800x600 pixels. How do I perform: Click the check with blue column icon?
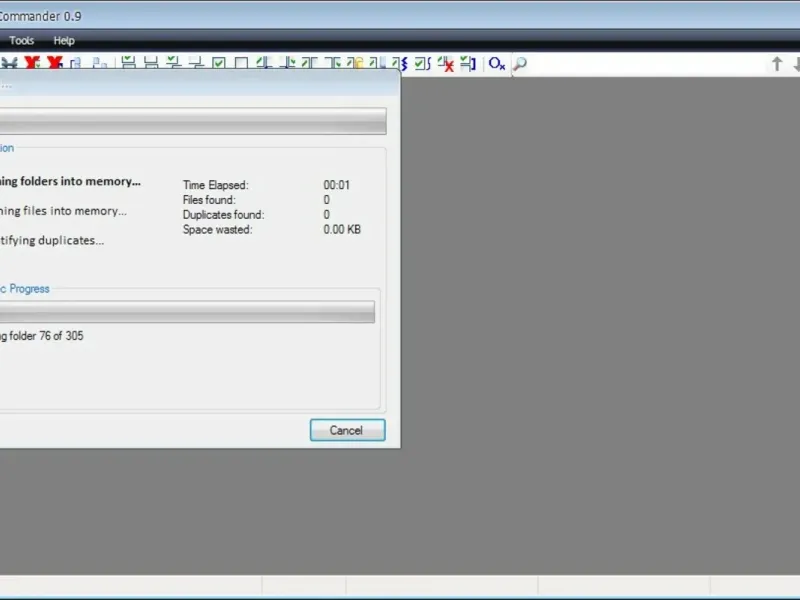coord(378,63)
